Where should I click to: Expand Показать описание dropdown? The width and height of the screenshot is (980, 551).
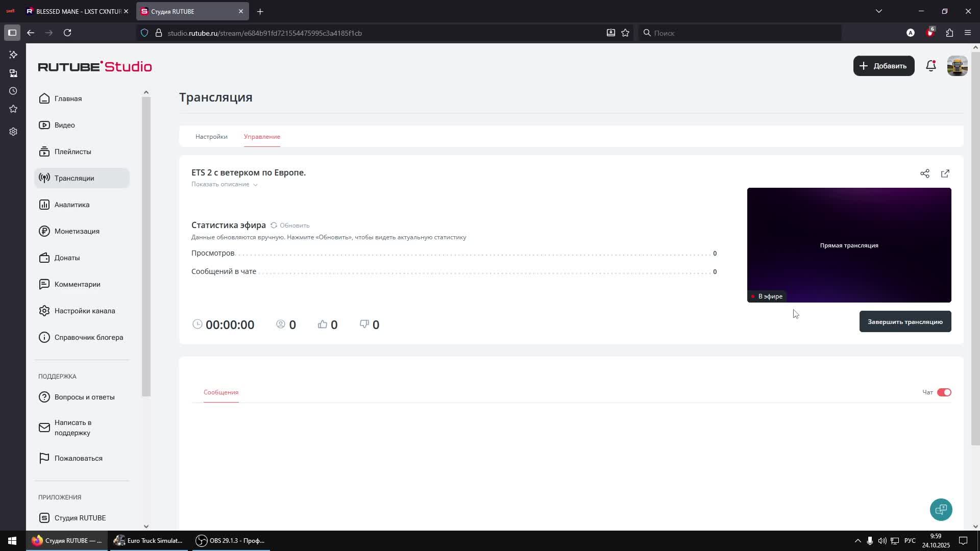click(224, 184)
